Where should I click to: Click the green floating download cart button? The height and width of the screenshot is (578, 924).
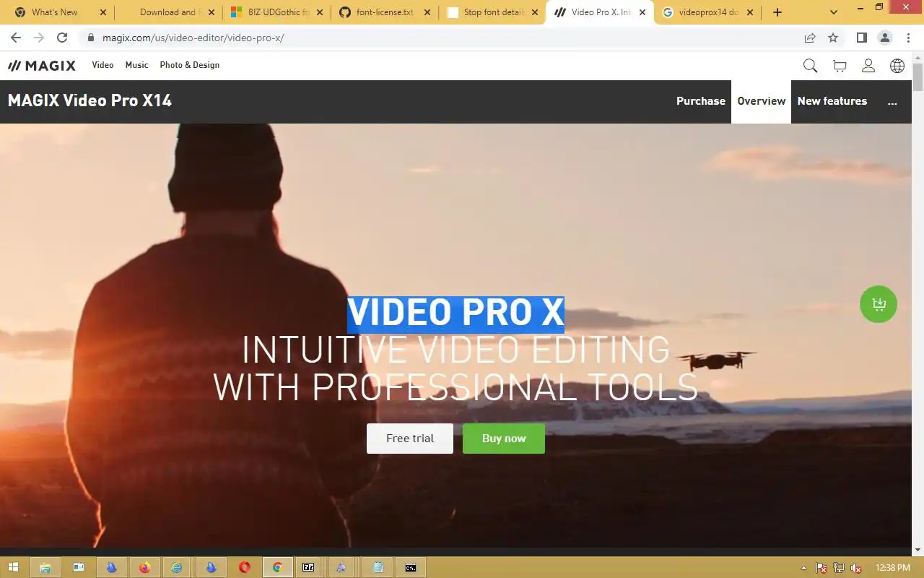[x=879, y=304]
